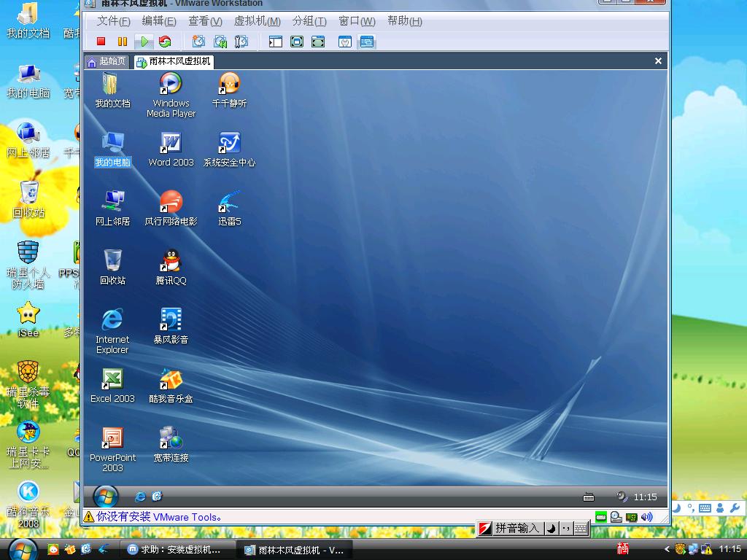Select the 腾讯QQ icon in the guest desktop
The image size is (747, 560).
point(171,267)
